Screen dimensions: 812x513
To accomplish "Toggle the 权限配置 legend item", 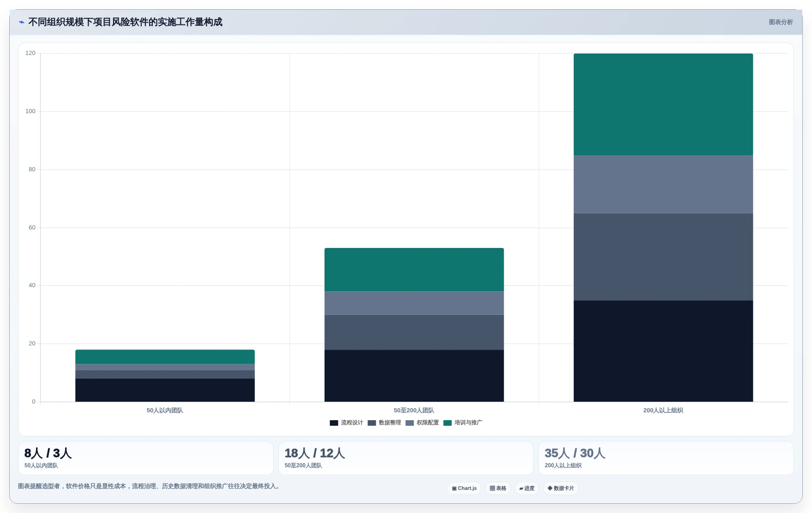I will [422, 422].
